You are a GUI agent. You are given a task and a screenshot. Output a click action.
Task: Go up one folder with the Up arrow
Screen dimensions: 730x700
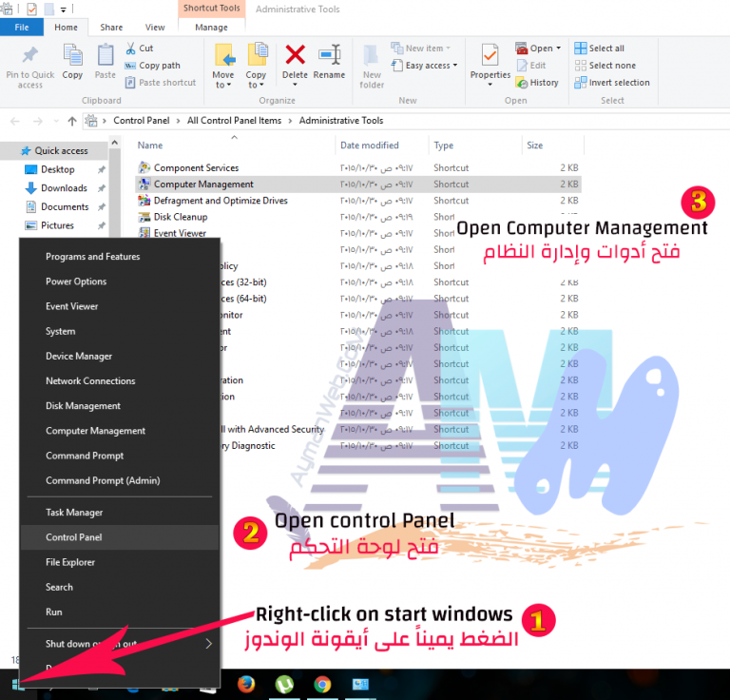pos(72,121)
